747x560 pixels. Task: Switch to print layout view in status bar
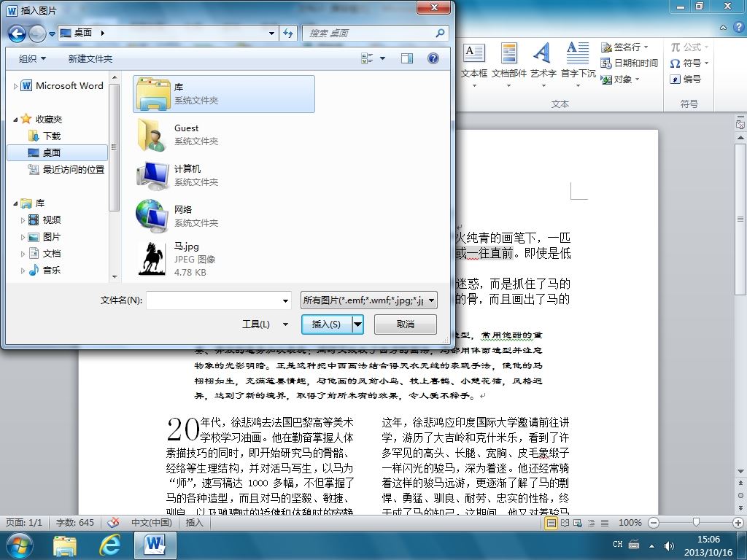[x=551, y=524]
